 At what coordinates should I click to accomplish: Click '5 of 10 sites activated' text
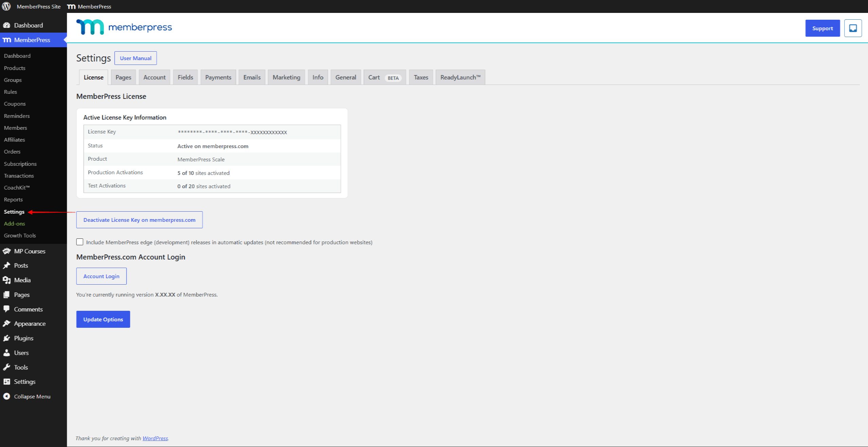(x=203, y=173)
